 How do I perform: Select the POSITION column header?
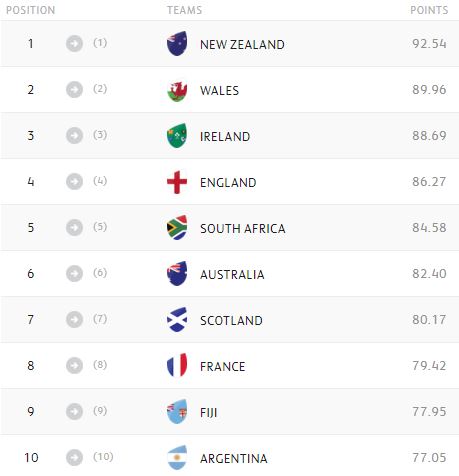tap(31, 10)
